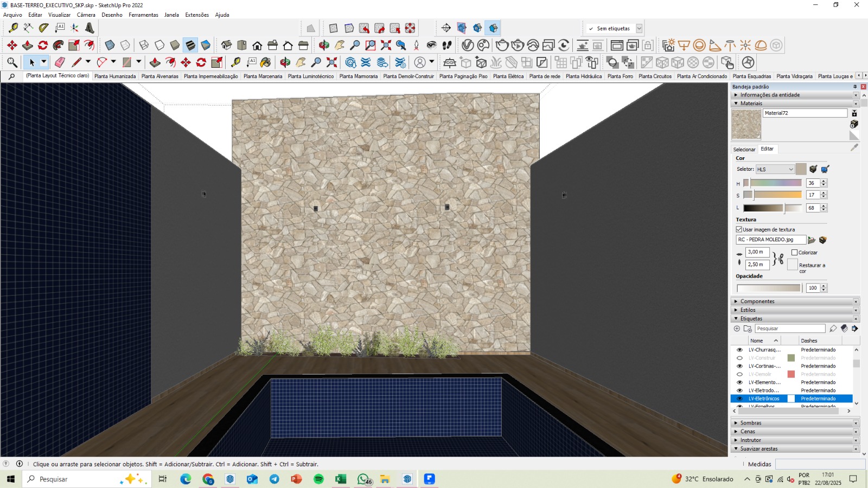868x488 pixels.
Task: Click the Opacidade slider
Action: click(768, 288)
